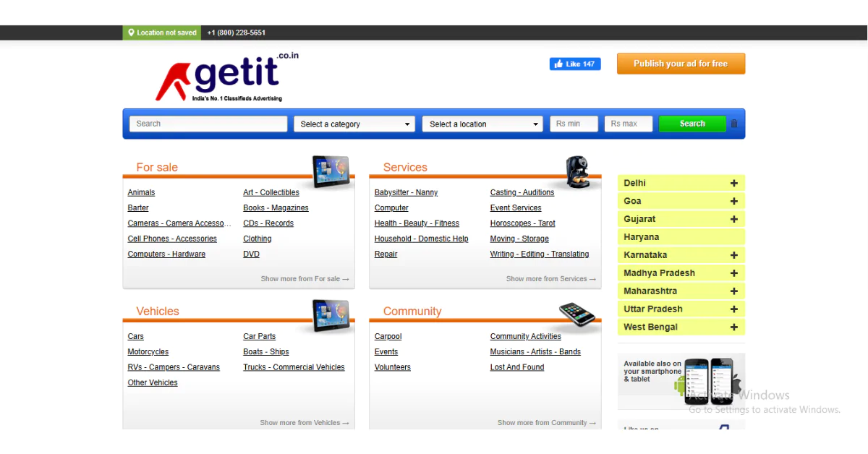Click the coffee machine icon beside Services
Image resolution: width=868 pixels, height=454 pixels.
[x=577, y=170]
